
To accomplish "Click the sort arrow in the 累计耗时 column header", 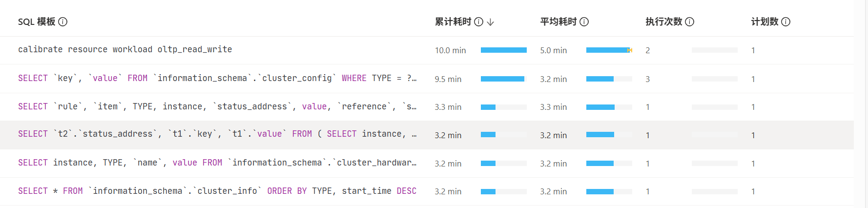I will coord(491,22).
